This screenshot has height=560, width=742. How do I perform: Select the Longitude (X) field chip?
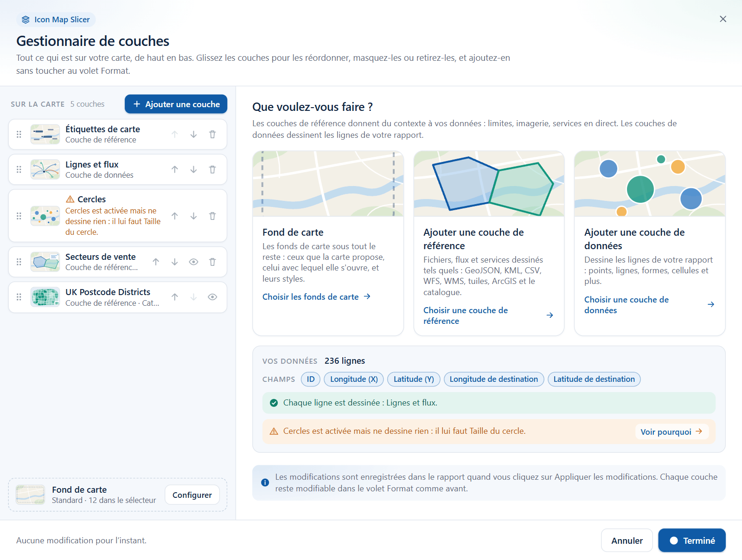354,380
